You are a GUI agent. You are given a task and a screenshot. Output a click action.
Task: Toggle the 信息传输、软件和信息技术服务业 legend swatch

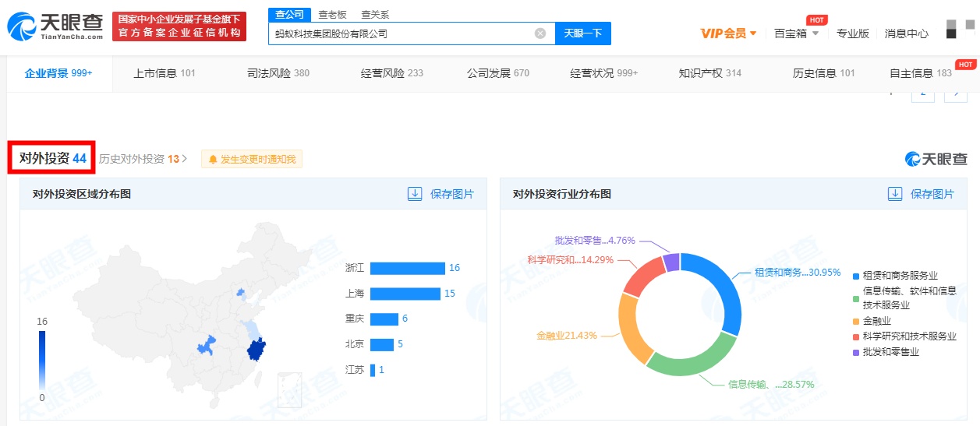coord(856,298)
